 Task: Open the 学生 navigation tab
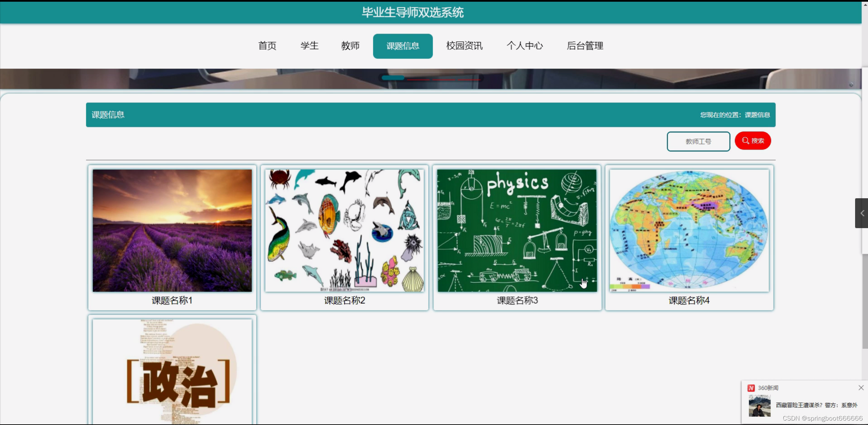[x=309, y=46]
